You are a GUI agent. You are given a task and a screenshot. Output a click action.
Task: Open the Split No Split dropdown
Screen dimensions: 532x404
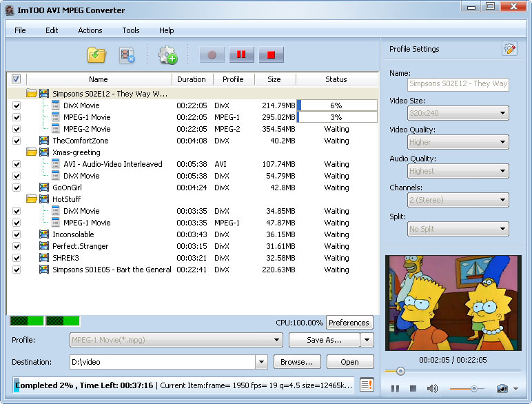pyautogui.click(x=458, y=229)
